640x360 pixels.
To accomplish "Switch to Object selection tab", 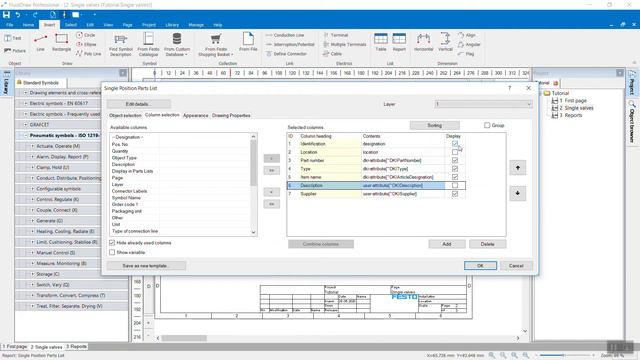I will click(125, 116).
